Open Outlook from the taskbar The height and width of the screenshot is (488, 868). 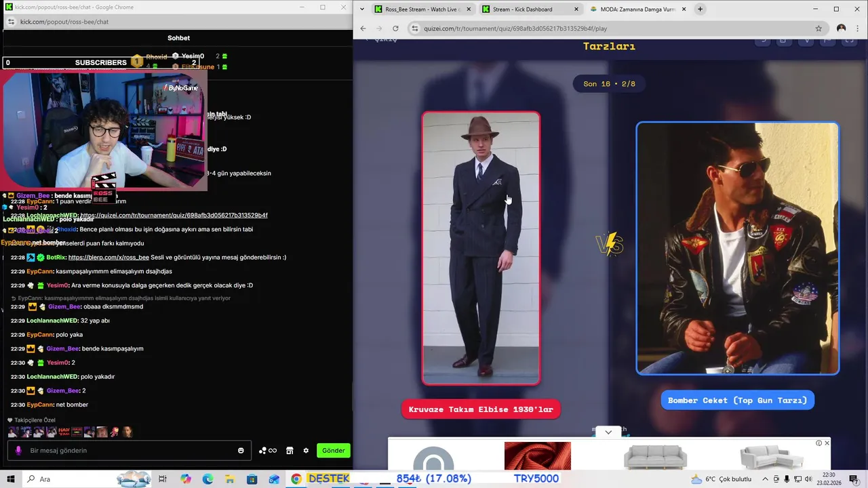(x=274, y=479)
